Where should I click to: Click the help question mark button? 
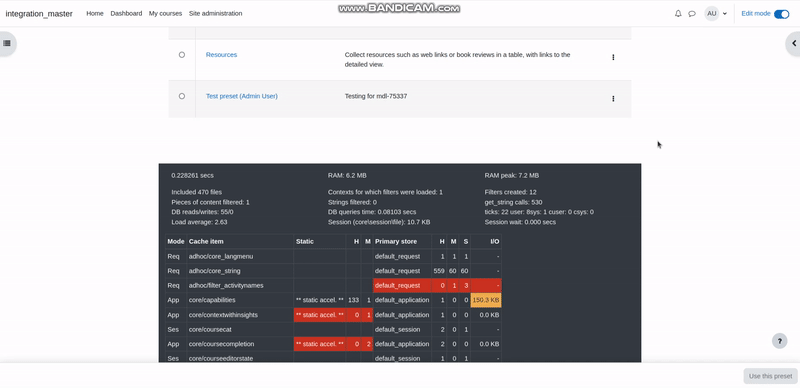780,341
